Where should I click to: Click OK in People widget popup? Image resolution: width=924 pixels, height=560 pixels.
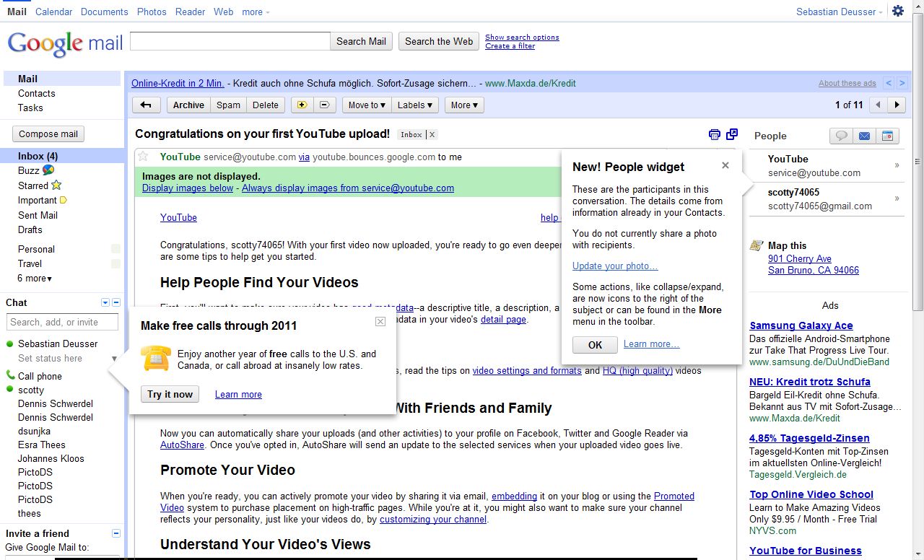click(595, 345)
